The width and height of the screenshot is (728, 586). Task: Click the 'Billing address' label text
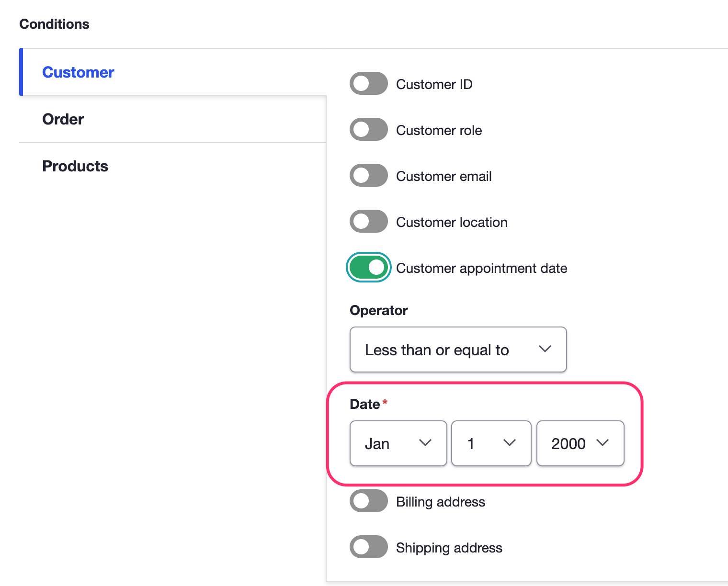click(440, 502)
